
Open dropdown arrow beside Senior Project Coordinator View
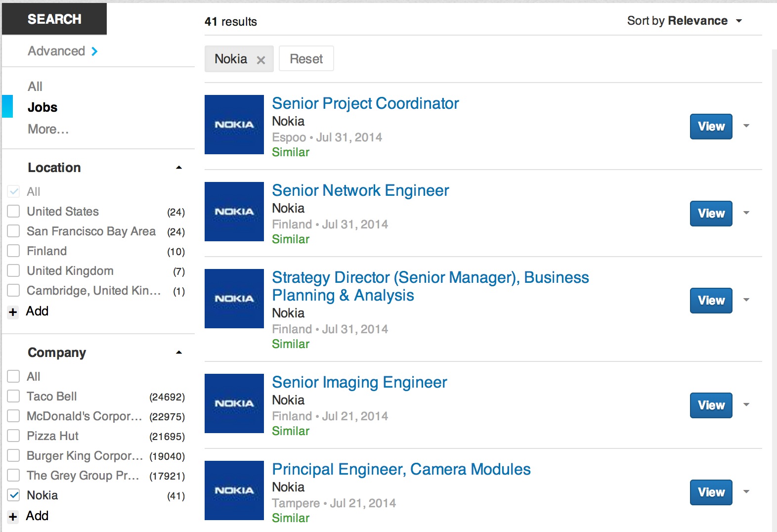click(x=746, y=126)
